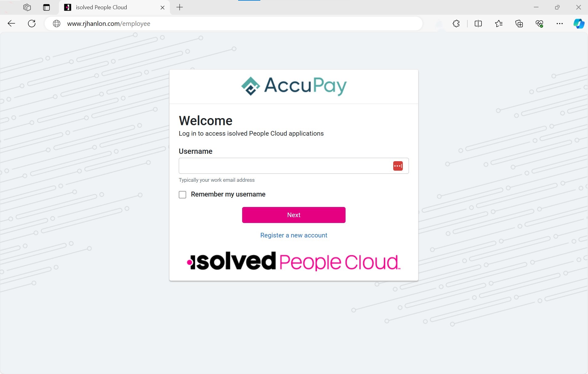Open Register a new account link
This screenshot has width=588, height=374.
294,235
